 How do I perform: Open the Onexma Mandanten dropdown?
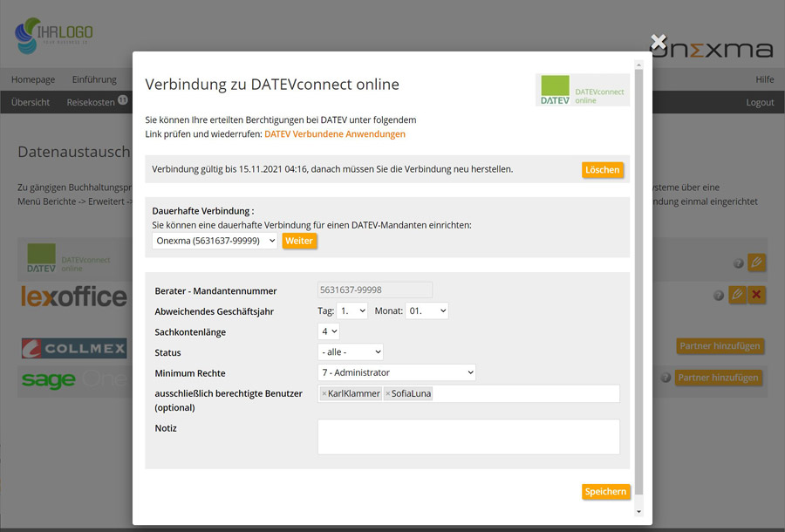point(214,241)
